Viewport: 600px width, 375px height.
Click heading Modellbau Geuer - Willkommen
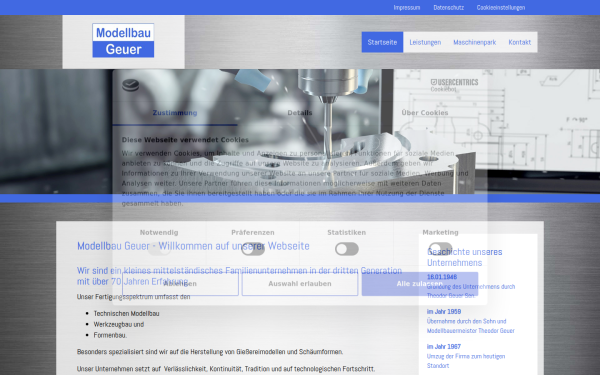click(193, 246)
